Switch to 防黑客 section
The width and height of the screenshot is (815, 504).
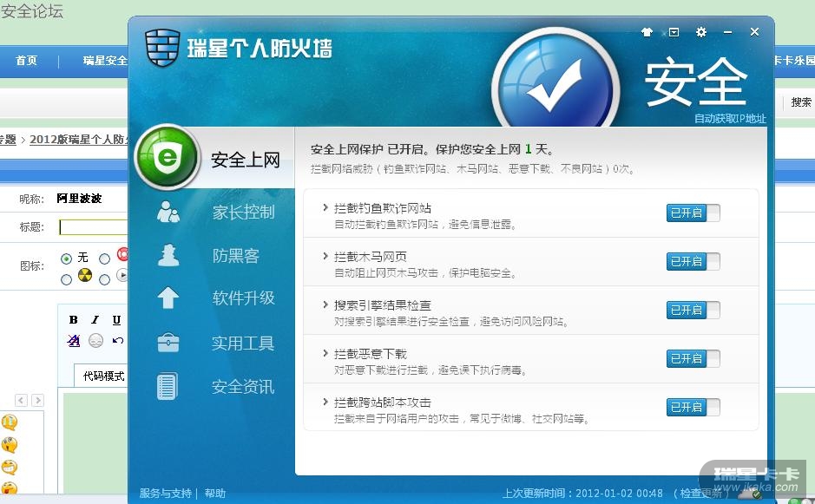tap(235, 255)
